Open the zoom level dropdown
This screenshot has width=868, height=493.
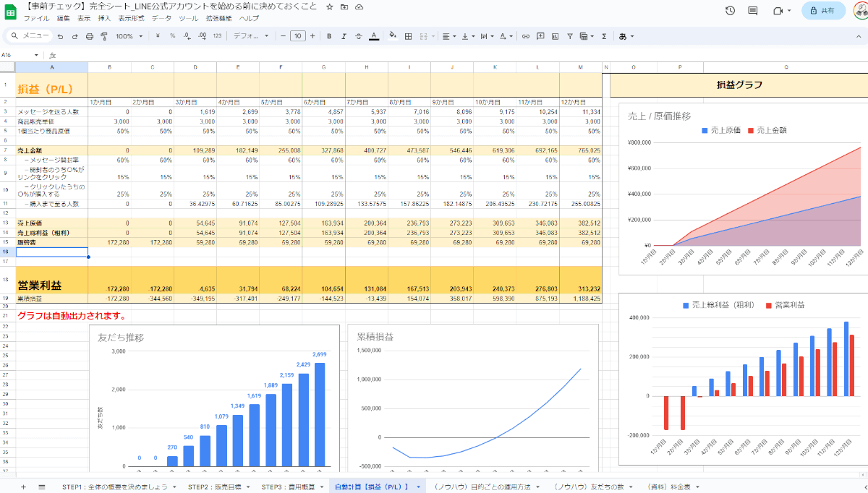pos(129,36)
